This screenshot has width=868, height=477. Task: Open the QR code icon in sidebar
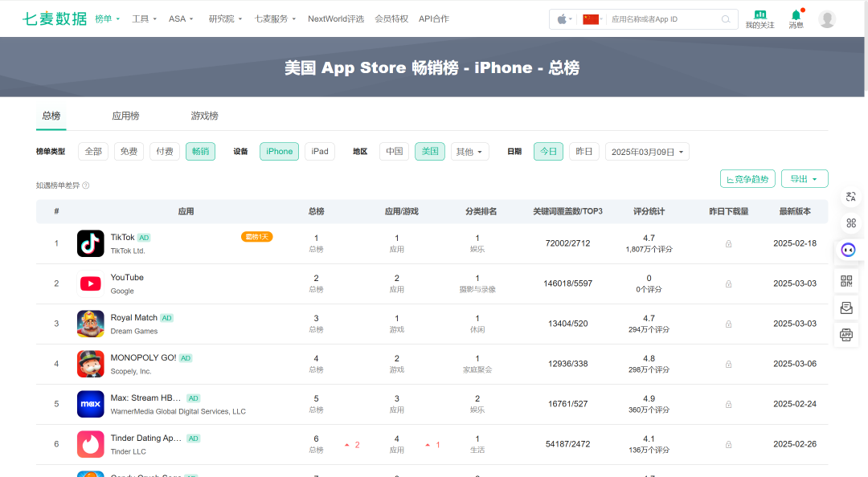coord(846,280)
